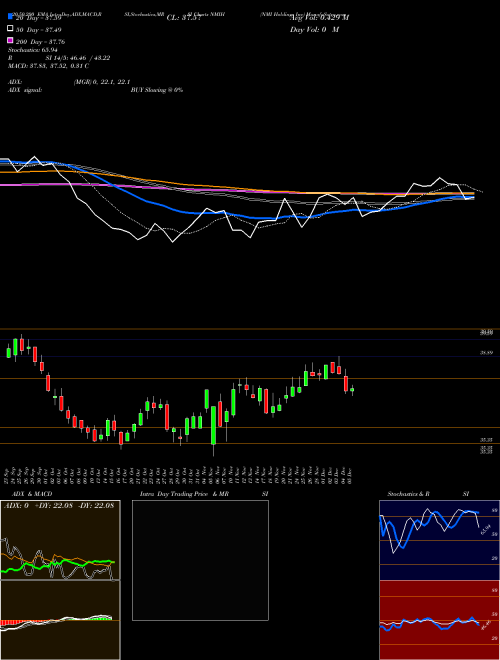The width and height of the screenshot is (500, 660).
Task: Click the 'ADX: 0 +DY: 22.08 -DY: 22.08' header
Action: pyautogui.click(x=59, y=505)
